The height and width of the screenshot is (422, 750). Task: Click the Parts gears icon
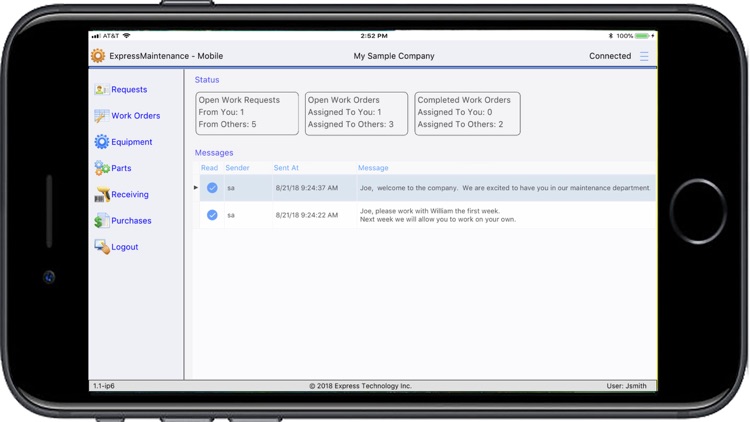(x=101, y=168)
